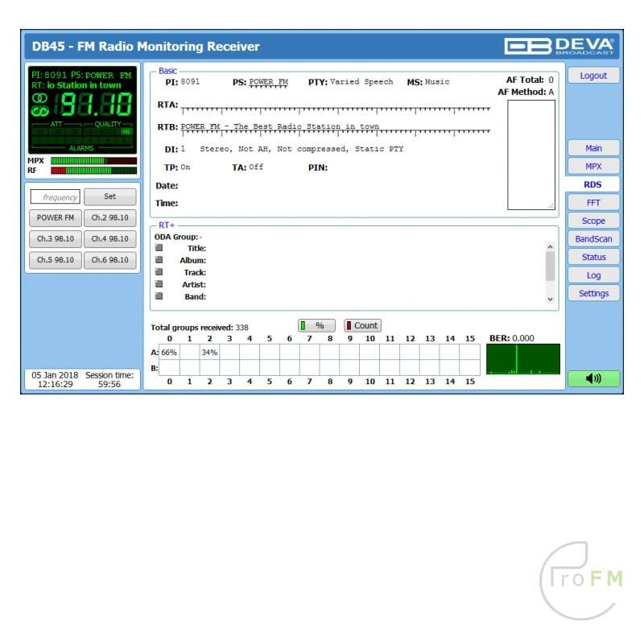Click the DEVA Broadcast logo
644x644 pixels.
(x=559, y=46)
